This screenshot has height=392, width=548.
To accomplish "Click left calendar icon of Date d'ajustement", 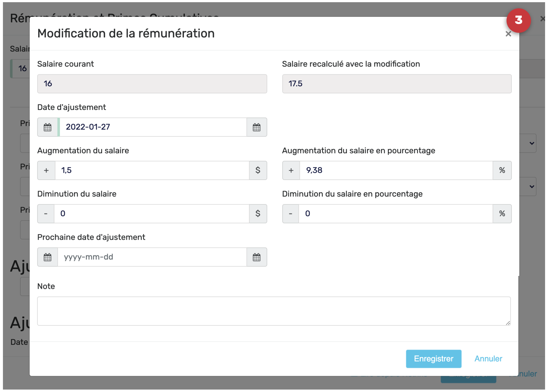I will click(47, 127).
